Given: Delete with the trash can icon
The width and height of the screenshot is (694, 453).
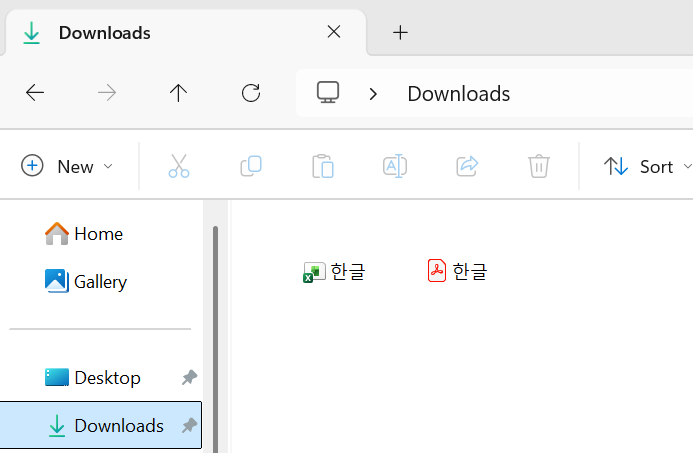Looking at the screenshot, I should pyautogui.click(x=539, y=166).
